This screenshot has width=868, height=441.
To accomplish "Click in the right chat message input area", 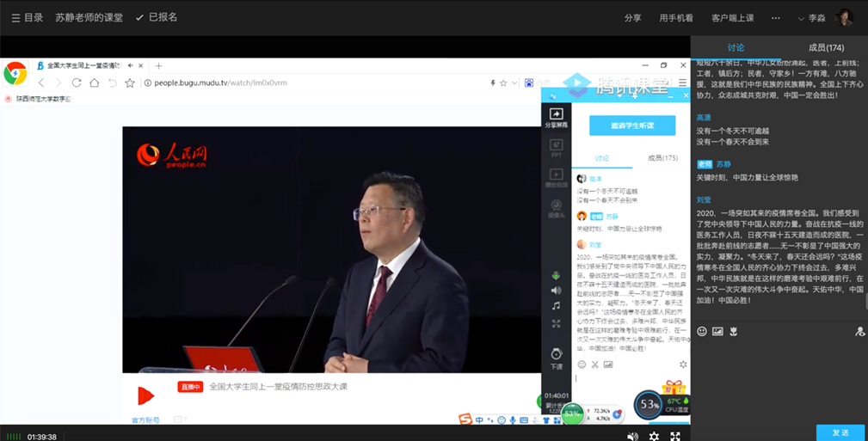I will click(x=779, y=382).
